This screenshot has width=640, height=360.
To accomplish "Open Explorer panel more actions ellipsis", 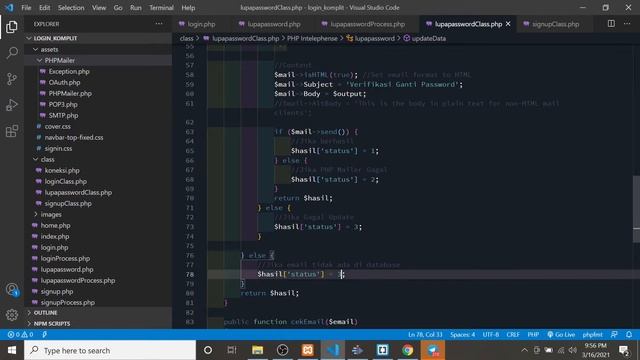I will [159, 24].
